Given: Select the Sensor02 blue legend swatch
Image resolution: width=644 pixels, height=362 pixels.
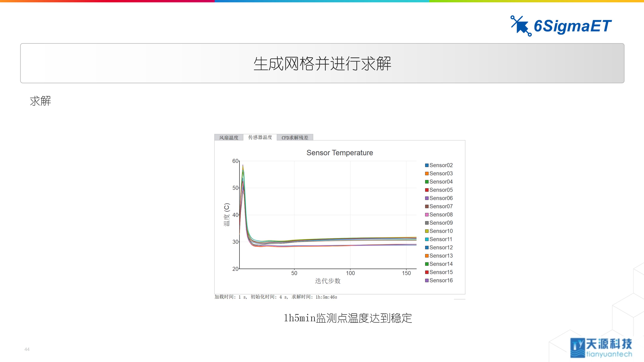Looking at the screenshot, I should pyautogui.click(x=427, y=165).
